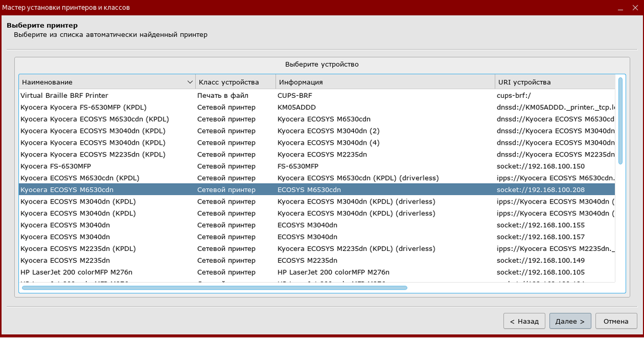Click the ECOSYS M6530cdn info cell in highlighted row
The height and width of the screenshot is (338, 644).
[309, 190]
